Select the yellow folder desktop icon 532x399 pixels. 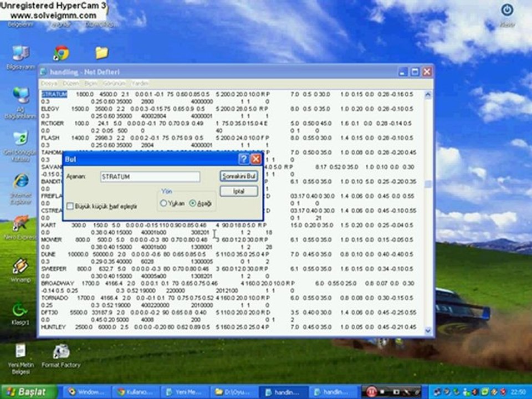pyautogui.click(x=101, y=53)
